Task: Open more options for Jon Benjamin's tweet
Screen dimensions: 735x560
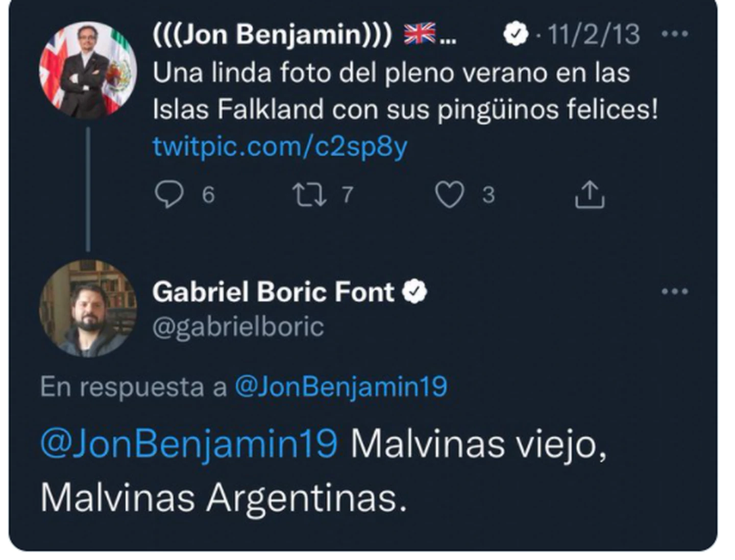Action: (x=674, y=34)
